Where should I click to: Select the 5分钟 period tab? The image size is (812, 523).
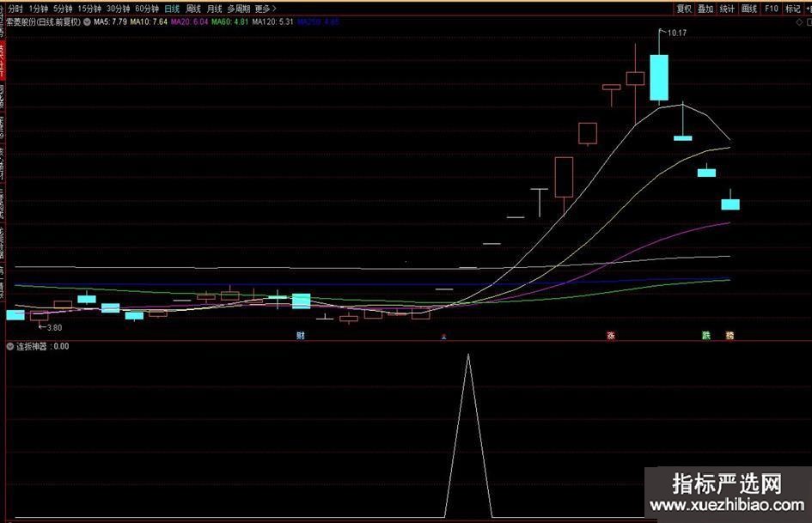click(x=63, y=9)
